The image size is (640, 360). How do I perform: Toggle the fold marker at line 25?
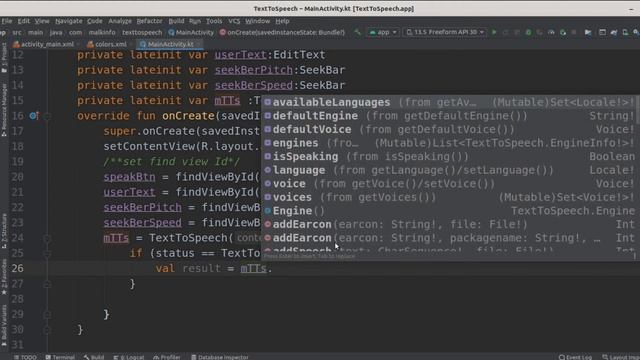[47, 253]
